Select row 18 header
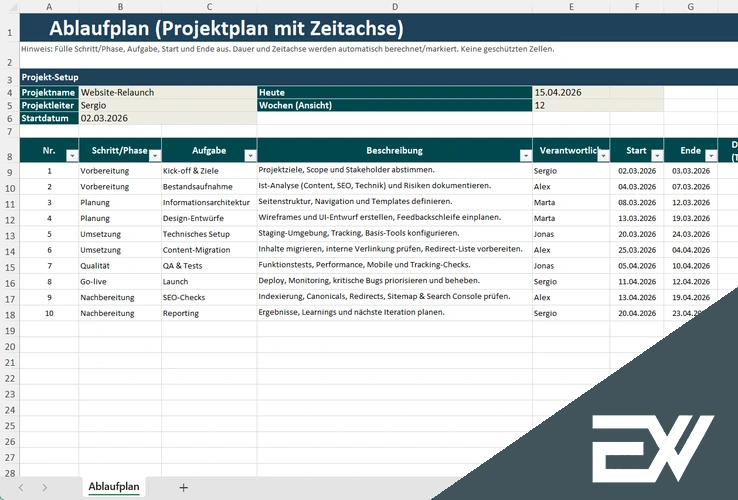Viewport: 738px width, 500px height. coord(10,315)
